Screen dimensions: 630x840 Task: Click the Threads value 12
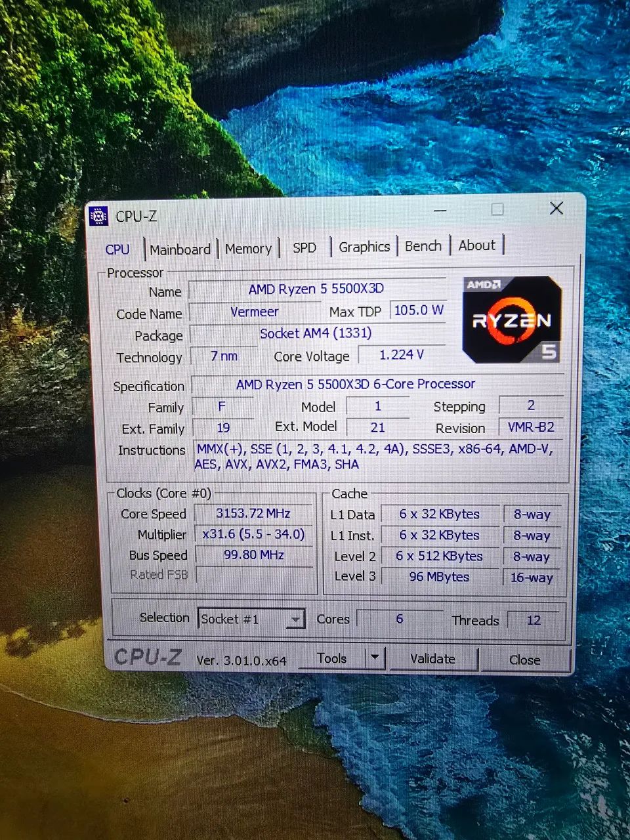pos(534,620)
